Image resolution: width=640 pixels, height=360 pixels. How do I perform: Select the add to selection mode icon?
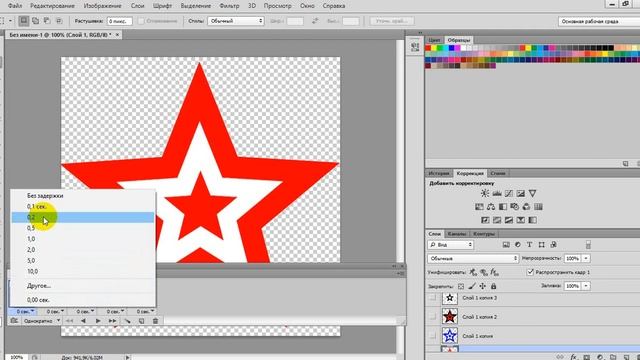[36, 20]
